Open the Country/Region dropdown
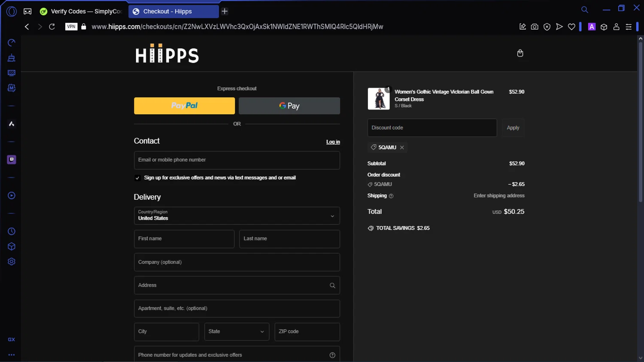Image resolution: width=644 pixels, height=362 pixels. [x=237, y=216]
